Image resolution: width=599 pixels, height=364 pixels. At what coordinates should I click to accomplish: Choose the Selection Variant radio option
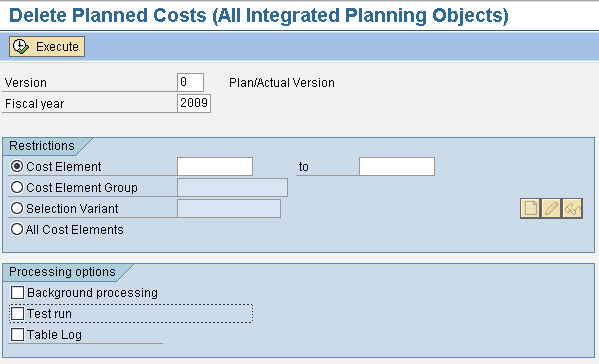pos(17,209)
